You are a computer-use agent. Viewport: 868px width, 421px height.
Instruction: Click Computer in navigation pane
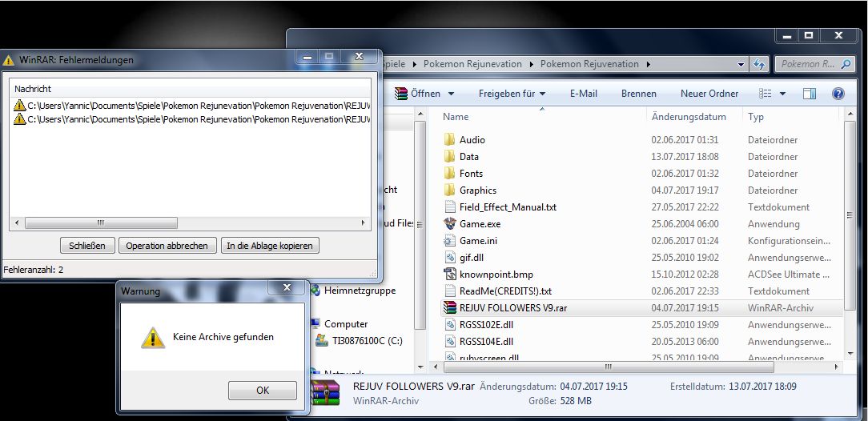pyautogui.click(x=346, y=324)
